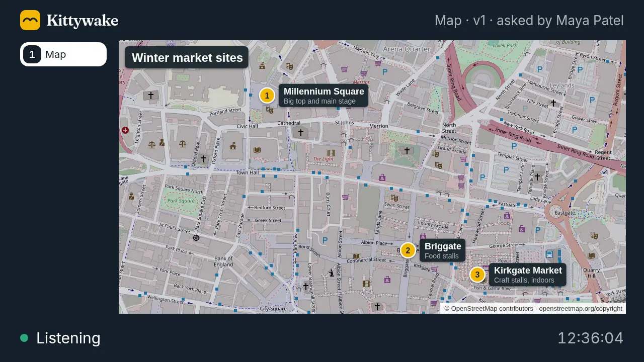Click the Bank of England label
The height and width of the screenshot is (362, 644).
[x=223, y=261]
